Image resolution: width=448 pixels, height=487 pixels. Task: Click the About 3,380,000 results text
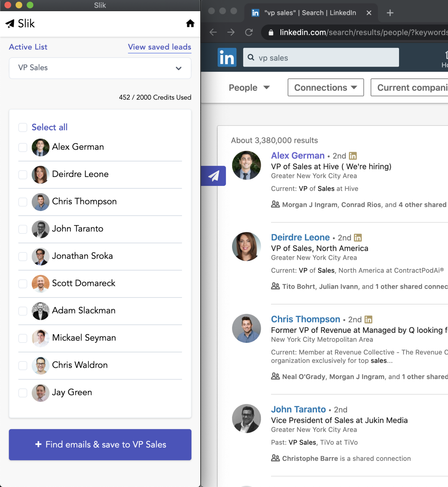275,140
